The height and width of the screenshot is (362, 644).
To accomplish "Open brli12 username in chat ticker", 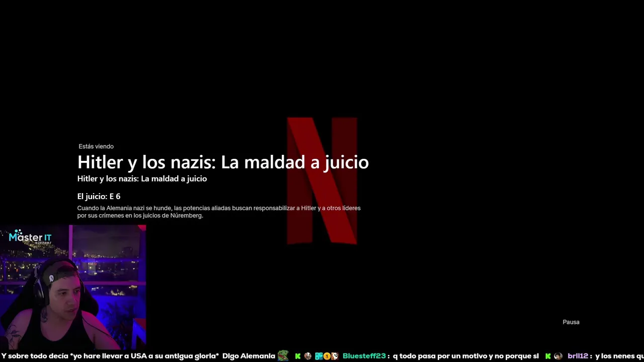I will pyautogui.click(x=578, y=356).
